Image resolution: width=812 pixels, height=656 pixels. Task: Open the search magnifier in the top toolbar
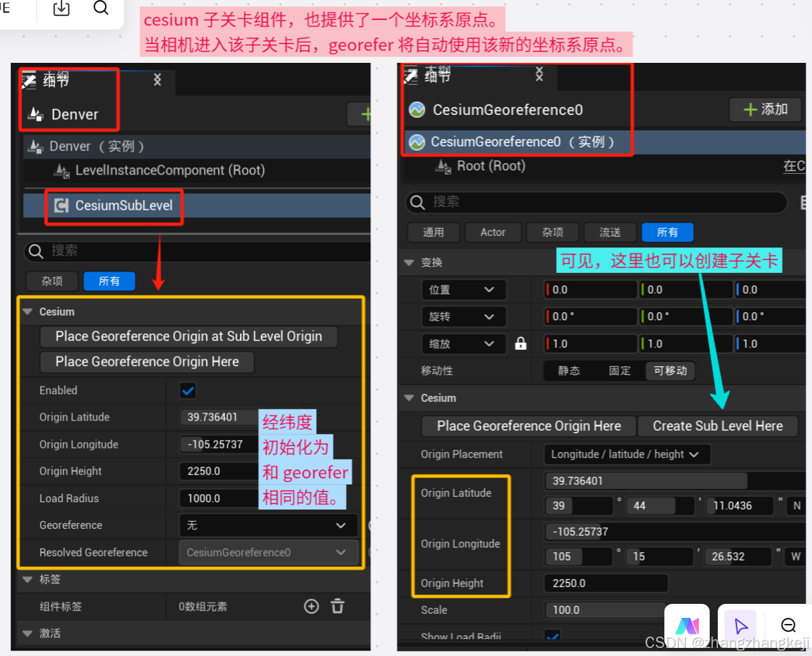[101, 9]
